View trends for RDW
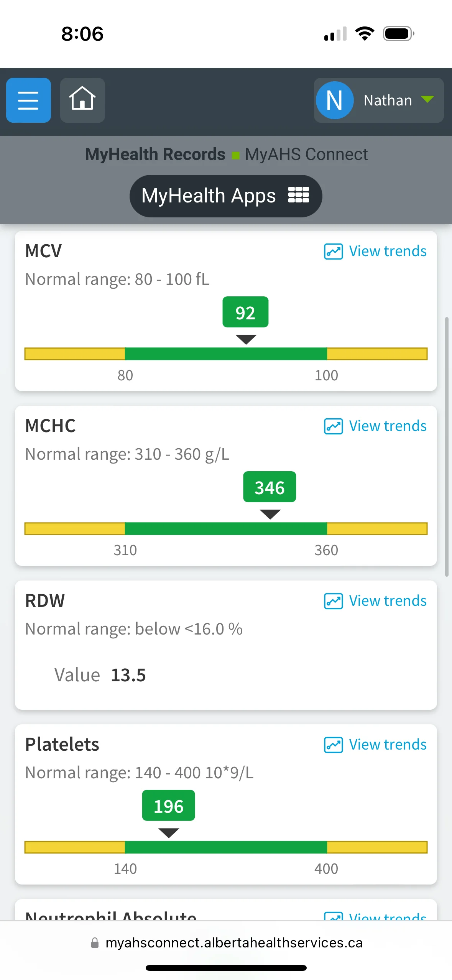 pos(388,601)
